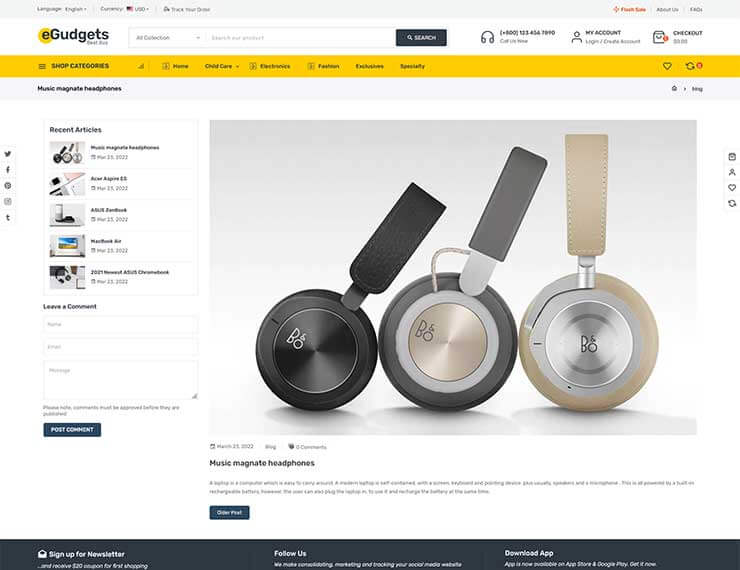Screen dimensions: 740x570
Task: Click the Music magnate headphones post heading
Action: [x=262, y=463]
